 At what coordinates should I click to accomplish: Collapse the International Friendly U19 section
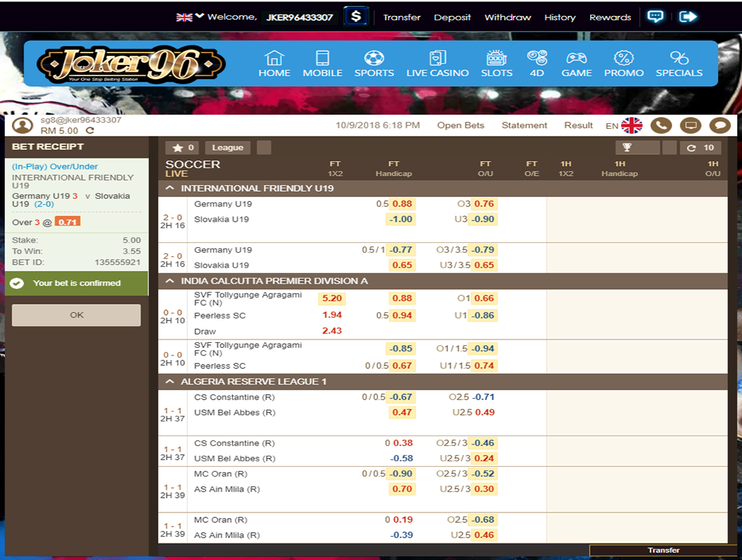pos(170,188)
